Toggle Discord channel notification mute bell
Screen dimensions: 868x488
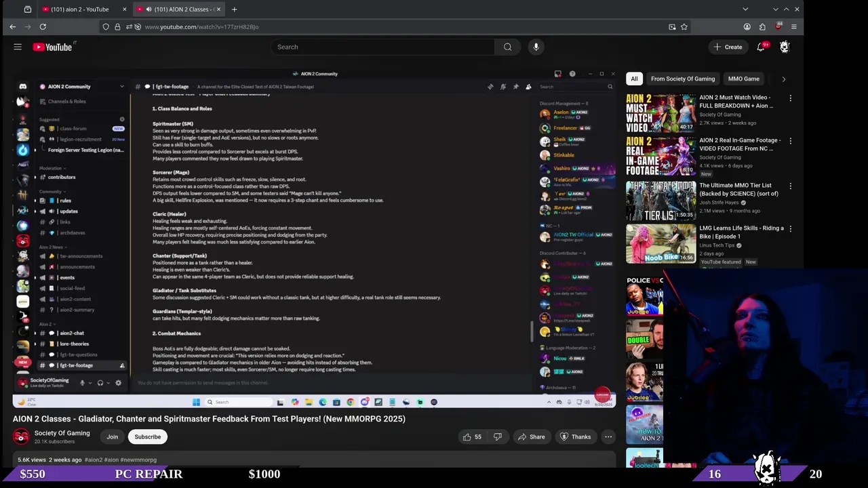(x=502, y=87)
